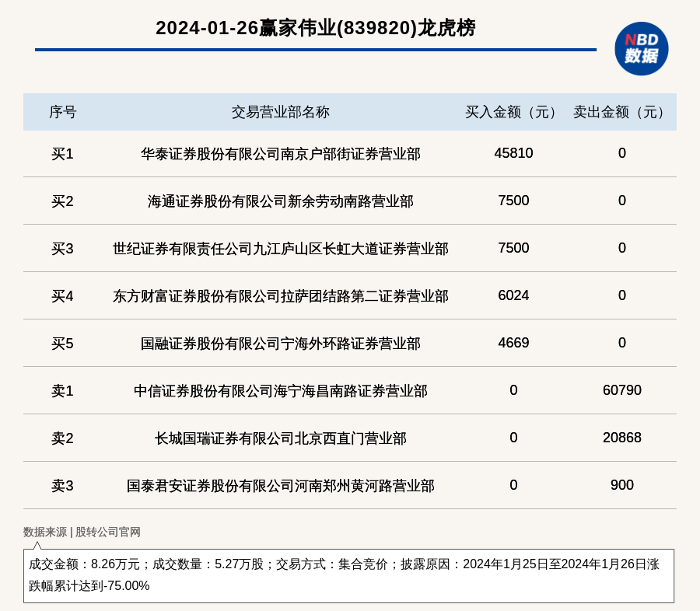Select 长城国瑞证券有限公司北京西直门营业部
The width and height of the screenshot is (700, 611).
(x=280, y=438)
